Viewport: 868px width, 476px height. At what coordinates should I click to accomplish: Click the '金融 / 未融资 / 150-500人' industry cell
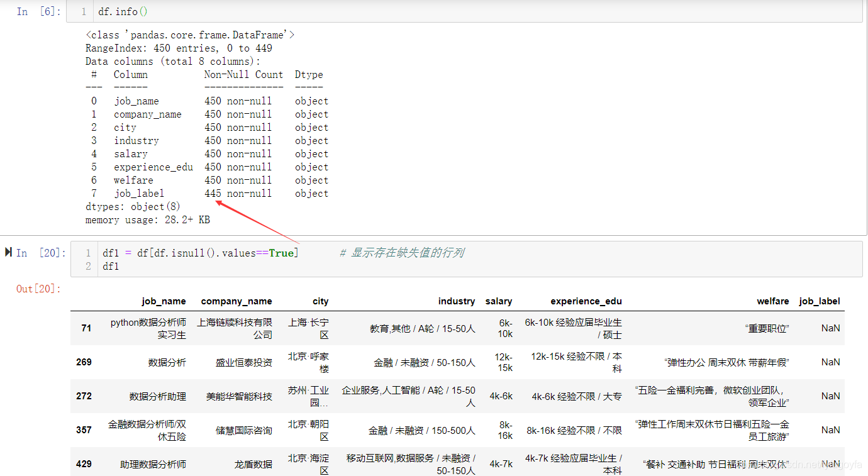pos(422,430)
